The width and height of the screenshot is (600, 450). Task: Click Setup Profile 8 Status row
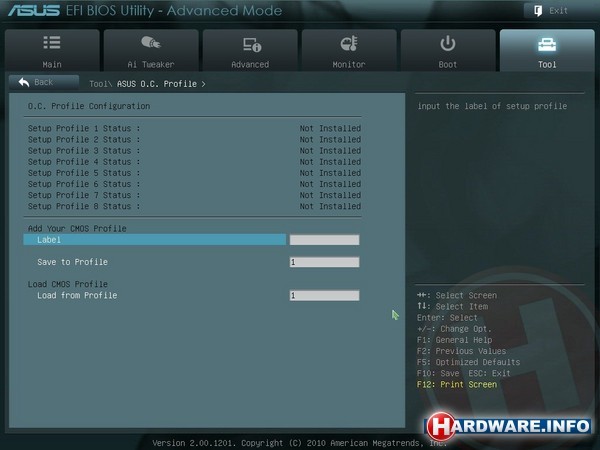coord(194,206)
